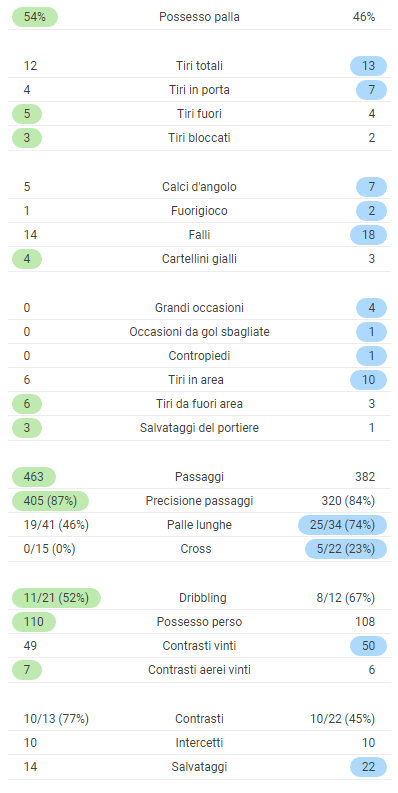Select the 405 (87%) pass accuracy badge
This screenshot has height=793, width=398.
coord(50,501)
